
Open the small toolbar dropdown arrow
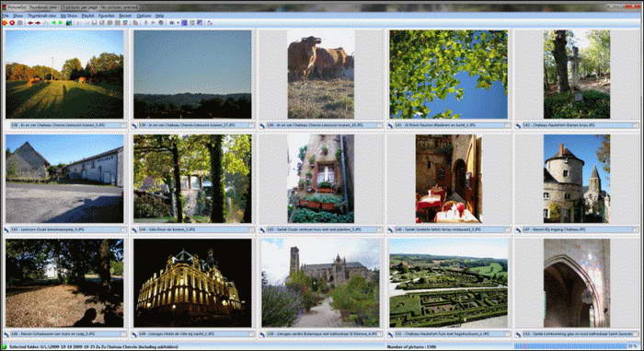point(178,23)
